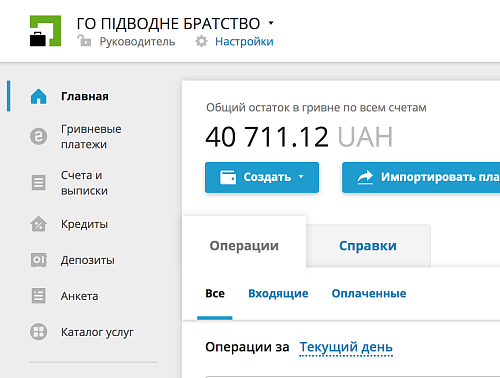
Task: Click the gear icon next to Настройки
Action: 201,41
